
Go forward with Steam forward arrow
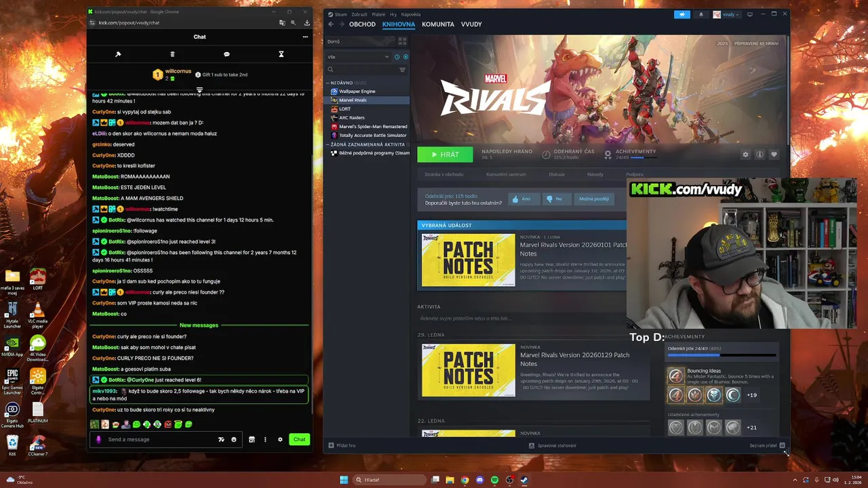[341, 24]
